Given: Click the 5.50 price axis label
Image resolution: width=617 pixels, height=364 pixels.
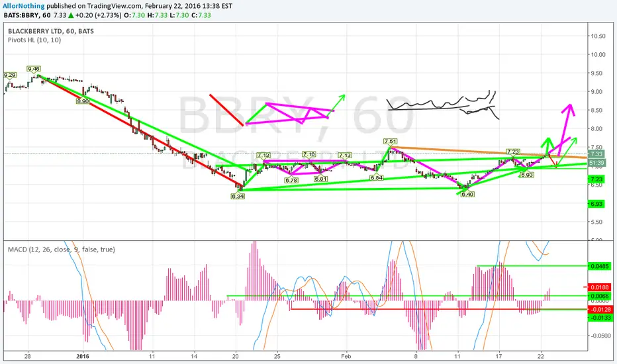Looking at the screenshot, I should pyautogui.click(x=597, y=222).
